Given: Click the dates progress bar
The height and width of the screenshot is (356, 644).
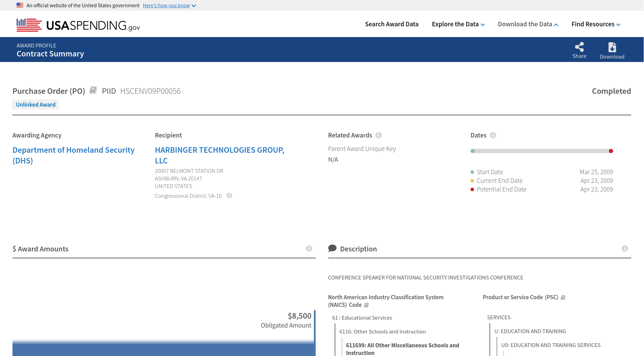Looking at the screenshot, I should (542, 151).
